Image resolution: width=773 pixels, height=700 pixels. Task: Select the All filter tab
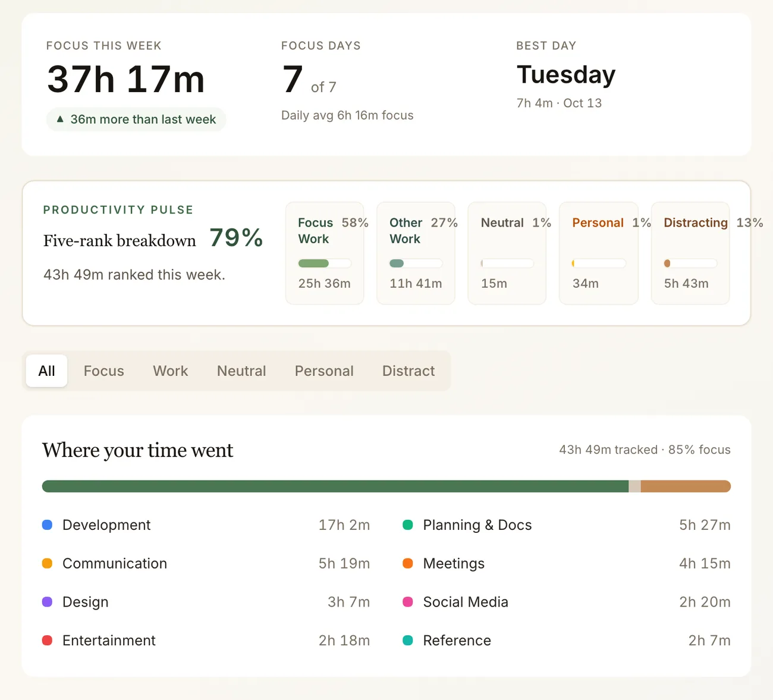pyautogui.click(x=46, y=371)
